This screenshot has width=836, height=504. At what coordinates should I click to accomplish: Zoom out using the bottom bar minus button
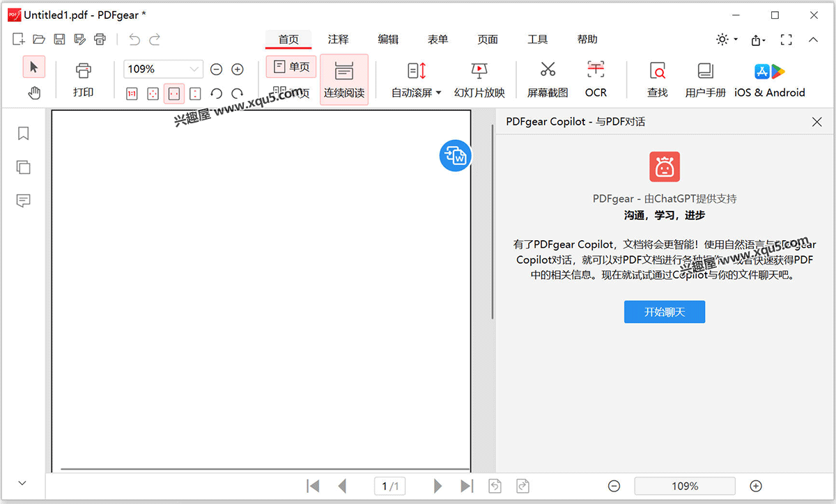(x=614, y=486)
